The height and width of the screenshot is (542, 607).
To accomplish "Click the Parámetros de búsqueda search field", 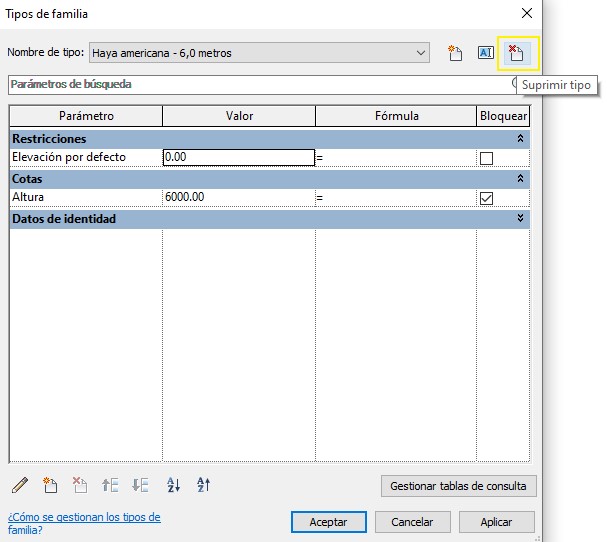I will 258,85.
